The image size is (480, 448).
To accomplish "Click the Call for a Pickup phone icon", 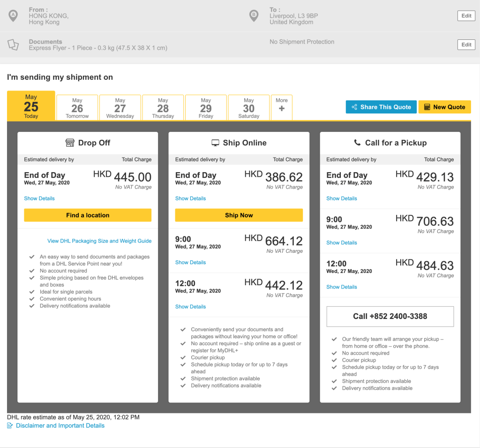I will pos(357,143).
